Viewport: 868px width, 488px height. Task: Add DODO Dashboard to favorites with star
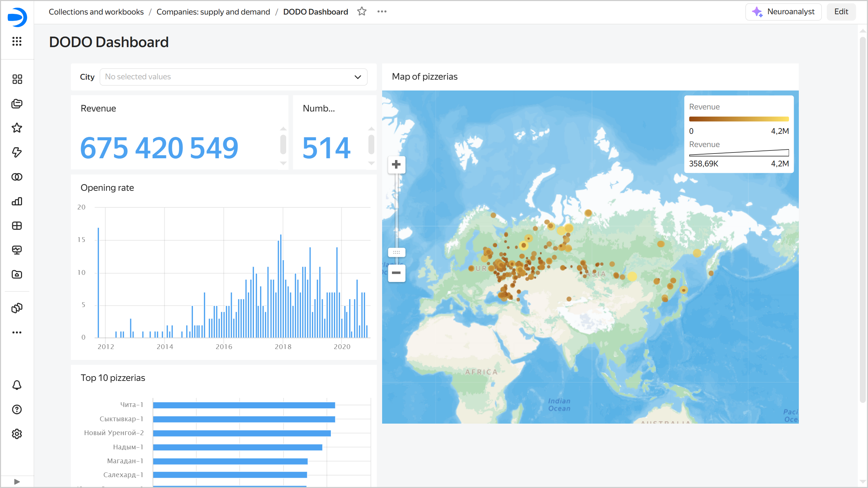click(x=362, y=12)
